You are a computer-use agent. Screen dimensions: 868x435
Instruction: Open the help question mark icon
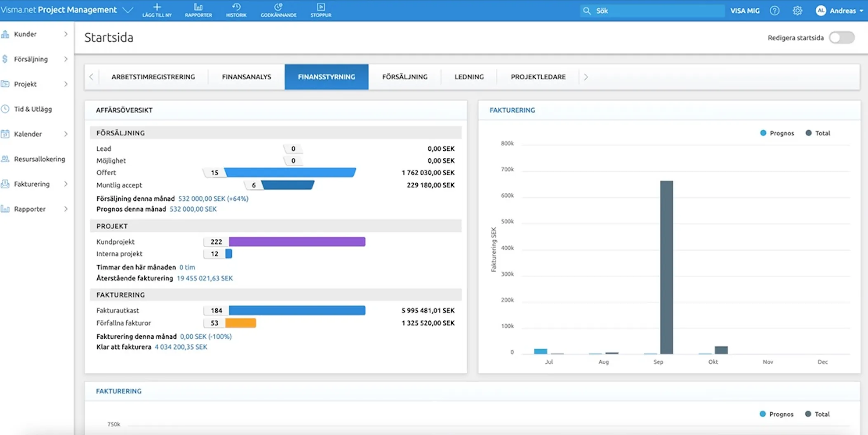pyautogui.click(x=774, y=11)
